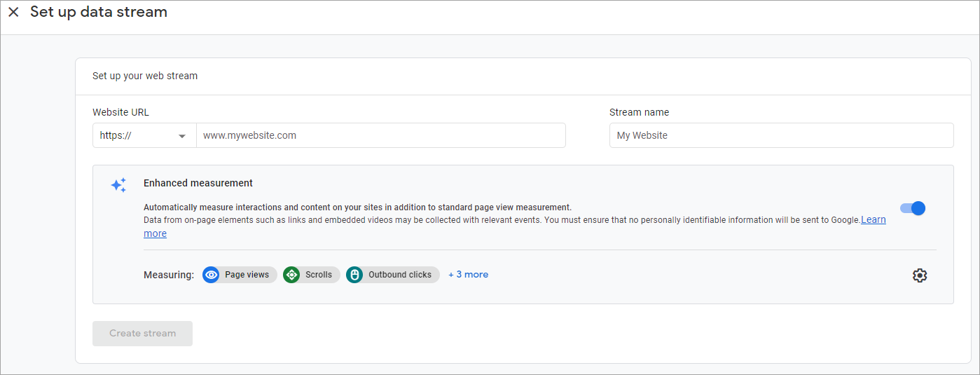The width and height of the screenshot is (980, 375).
Task: Select the Outbound clicks chip label
Action: click(x=400, y=275)
